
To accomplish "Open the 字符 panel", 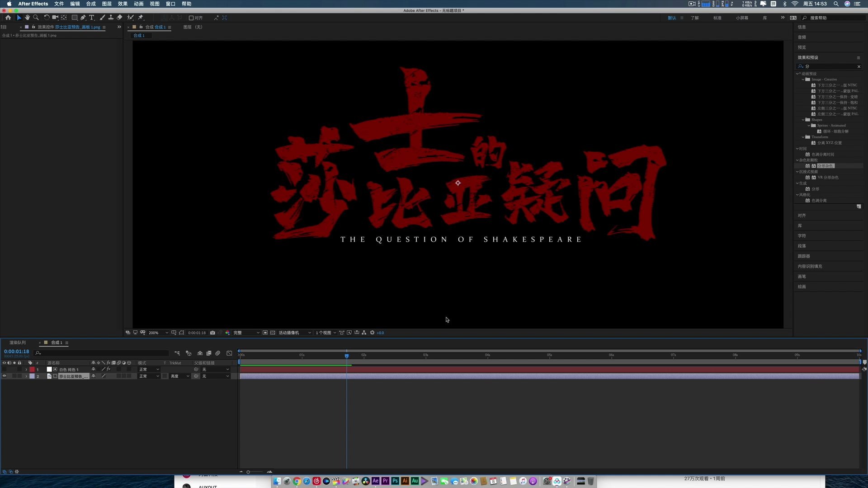I will (802, 235).
